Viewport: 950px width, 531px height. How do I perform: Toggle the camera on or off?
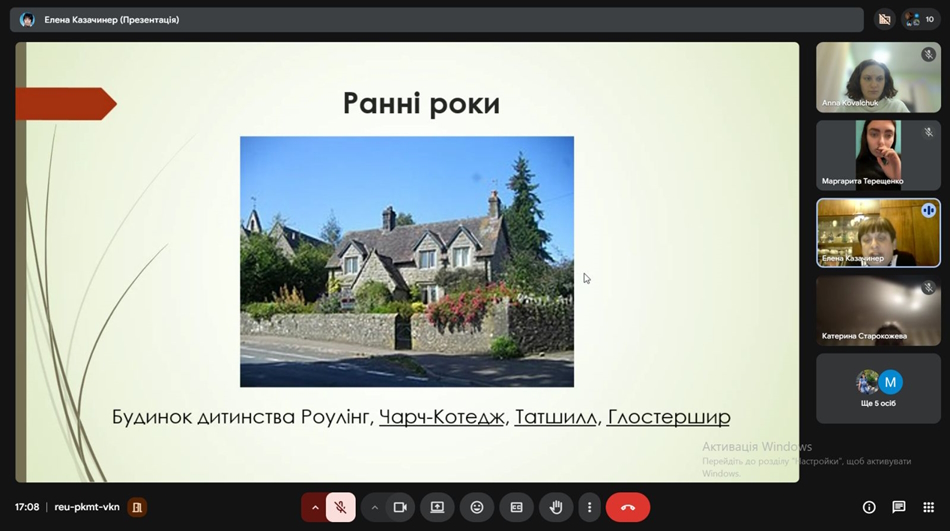399,507
